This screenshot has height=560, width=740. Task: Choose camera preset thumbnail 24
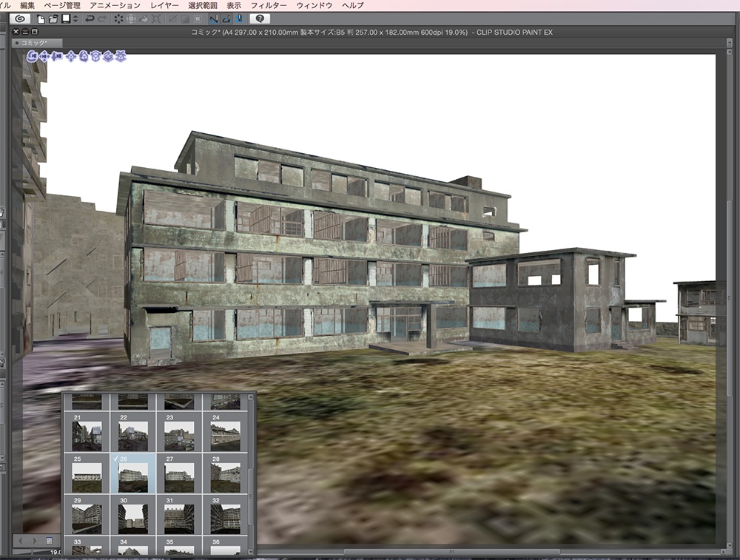pyautogui.click(x=225, y=432)
